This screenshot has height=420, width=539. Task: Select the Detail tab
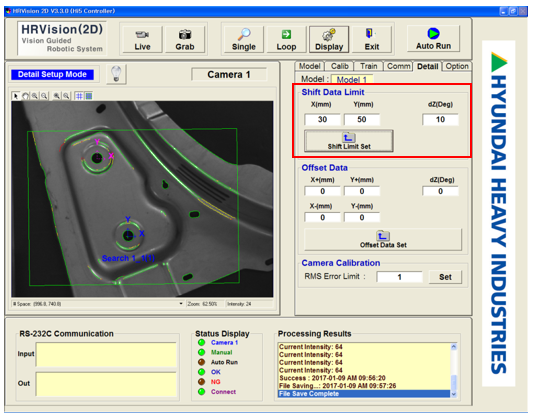point(427,66)
